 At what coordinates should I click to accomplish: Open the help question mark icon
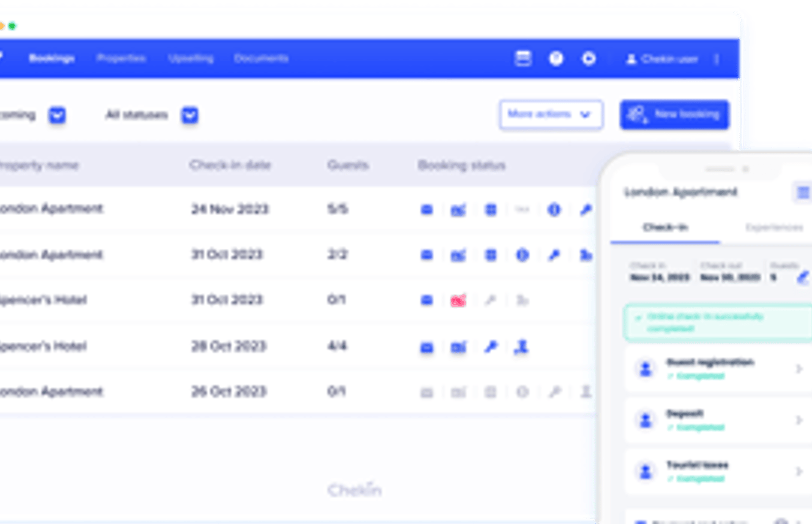pyautogui.click(x=556, y=59)
